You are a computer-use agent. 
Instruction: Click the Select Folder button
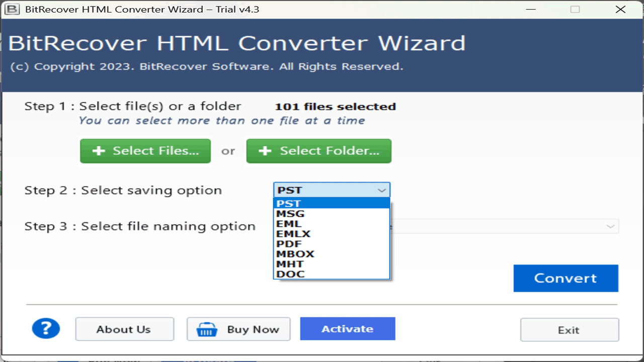point(319,151)
